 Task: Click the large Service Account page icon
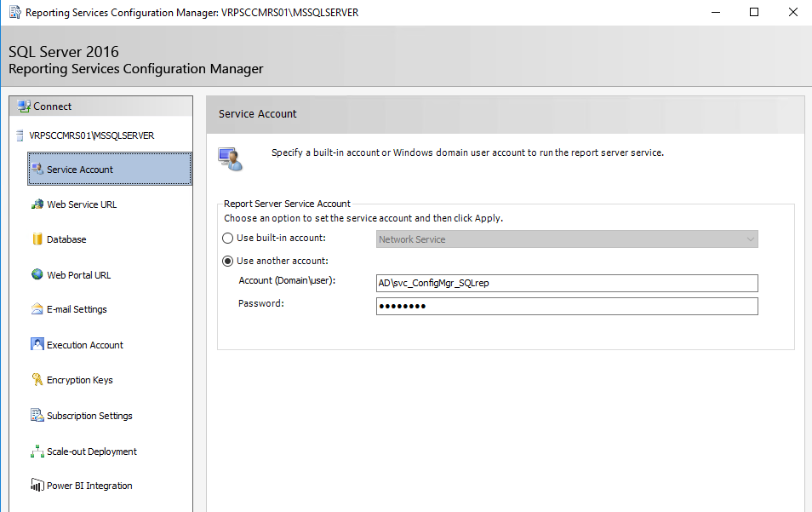(x=231, y=158)
